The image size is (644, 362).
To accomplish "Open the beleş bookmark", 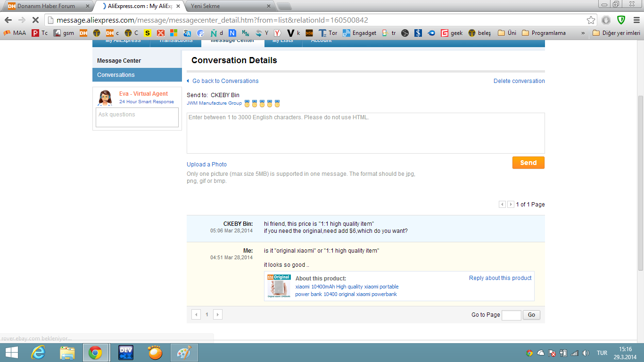I will click(479, 33).
